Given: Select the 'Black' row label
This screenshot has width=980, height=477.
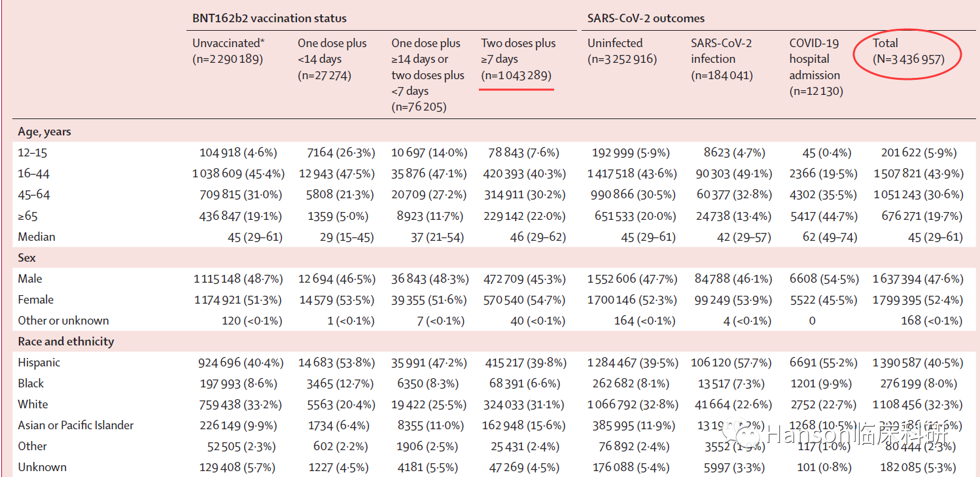Looking at the screenshot, I should pos(31,383).
